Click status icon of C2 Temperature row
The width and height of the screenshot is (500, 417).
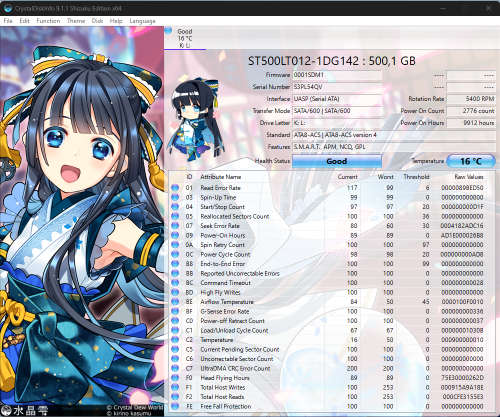(x=175, y=340)
